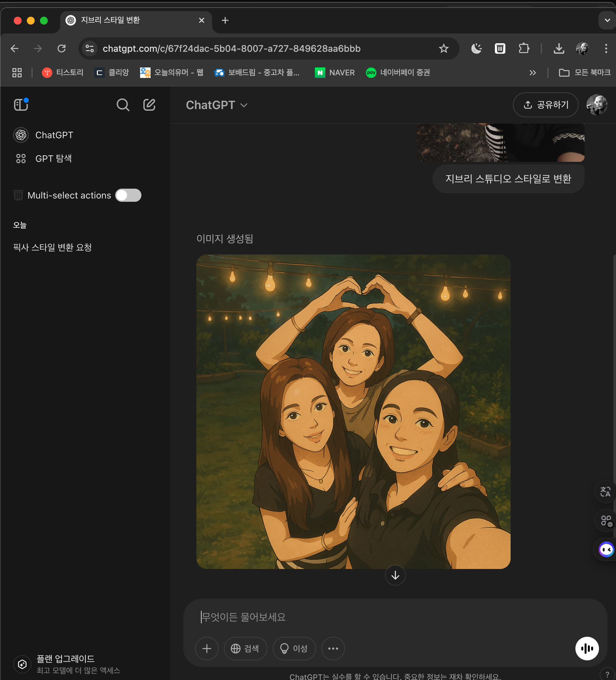
Task: Open the 픽사 스타일 변환 요청 conversation
Action: pyautogui.click(x=53, y=247)
